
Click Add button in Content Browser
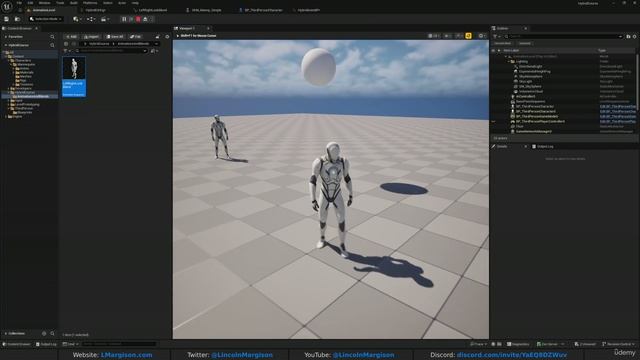click(71, 37)
